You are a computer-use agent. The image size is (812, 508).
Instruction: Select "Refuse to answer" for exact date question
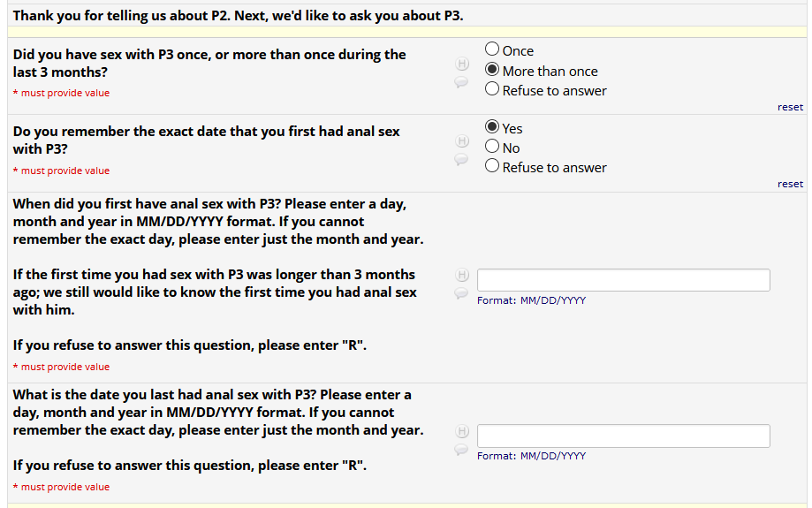point(492,166)
